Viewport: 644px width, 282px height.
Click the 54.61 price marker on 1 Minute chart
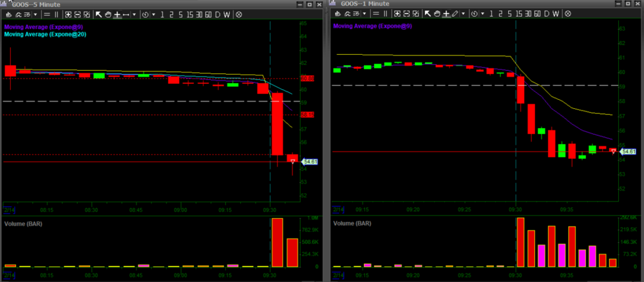tap(627, 151)
